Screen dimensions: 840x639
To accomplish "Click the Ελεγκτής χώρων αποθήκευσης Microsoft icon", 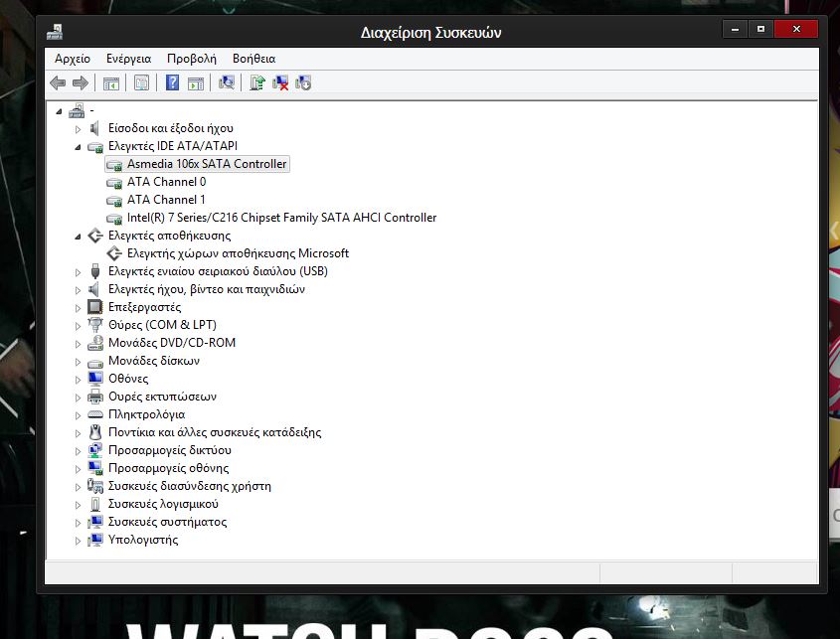I will pos(114,253).
